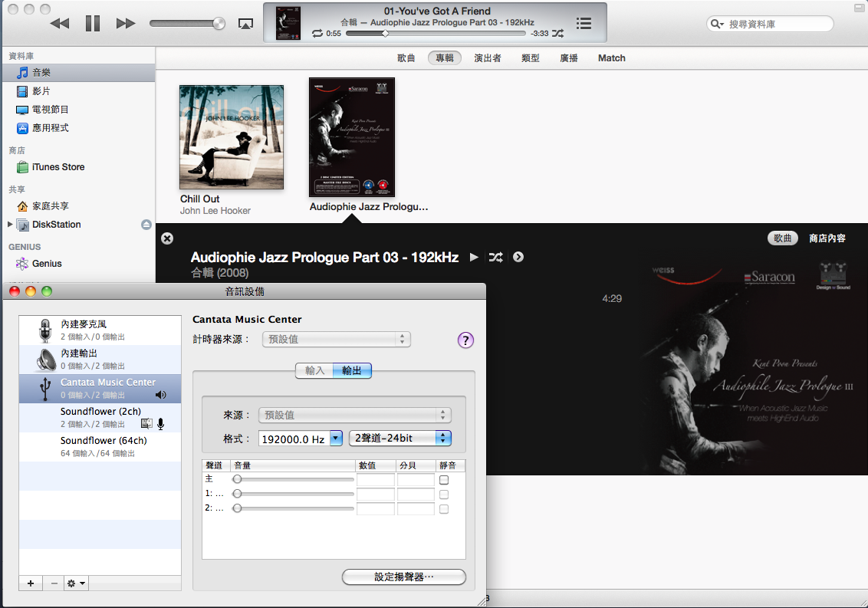Image resolution: width=868 pixels, height=608 pixels.
Task: Open the Chill Out album cover
Action: point(232,137)
